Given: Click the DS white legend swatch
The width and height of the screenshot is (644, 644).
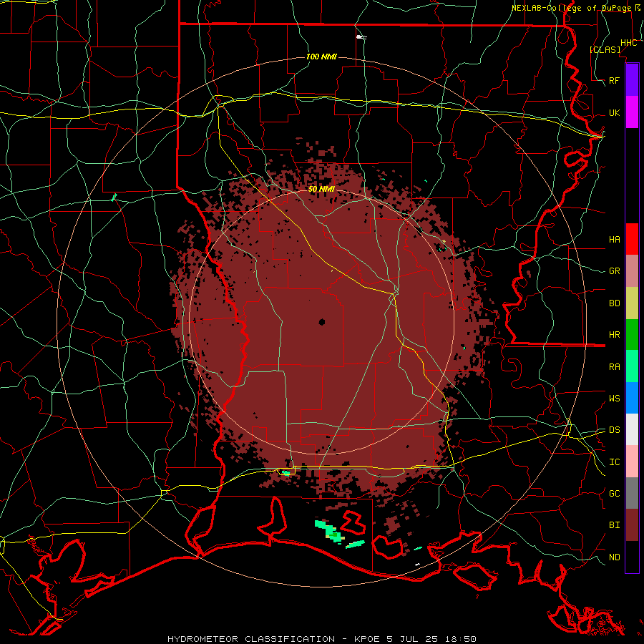Looking at the screenshot, I should [x=632, y=429].
